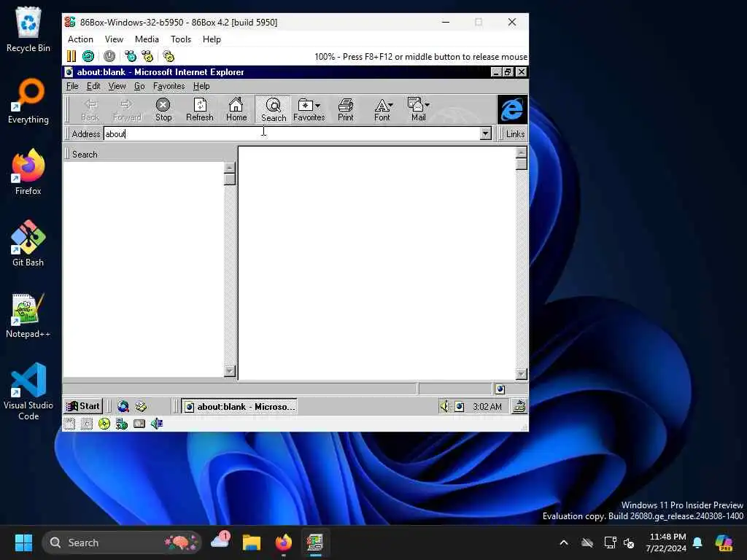Click the Forward toolbar button

127,109
